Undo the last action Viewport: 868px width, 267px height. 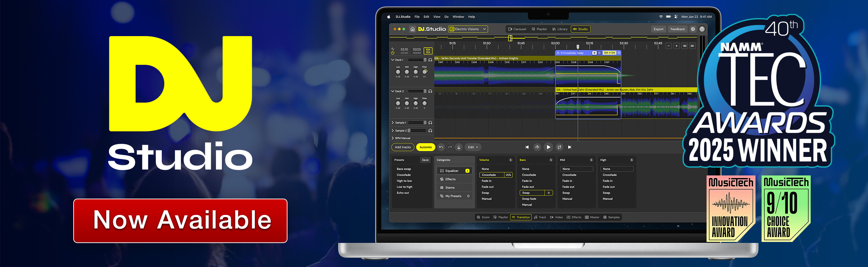(441, 147)
